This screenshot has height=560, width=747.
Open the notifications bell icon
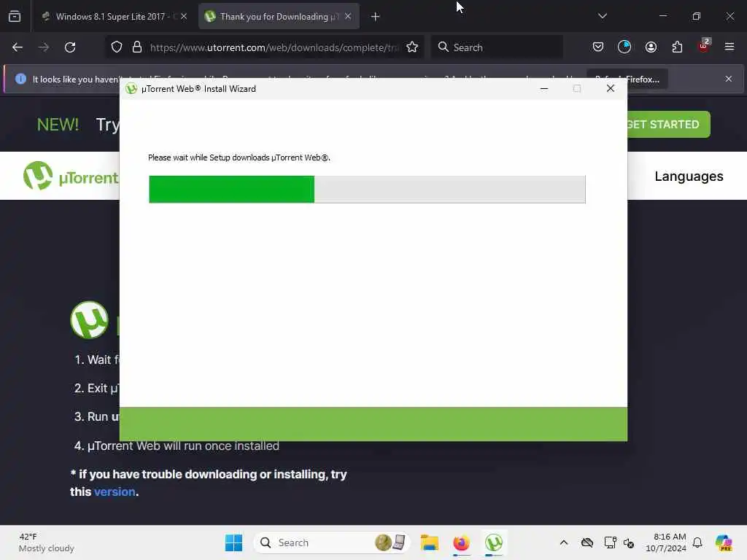(697, 542)
